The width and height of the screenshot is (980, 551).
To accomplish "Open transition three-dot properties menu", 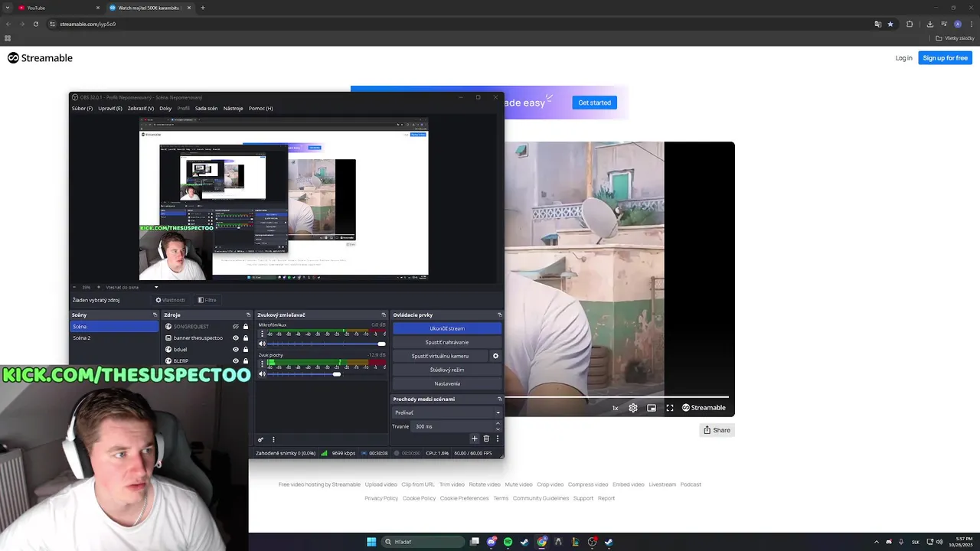I will point(498,439).
